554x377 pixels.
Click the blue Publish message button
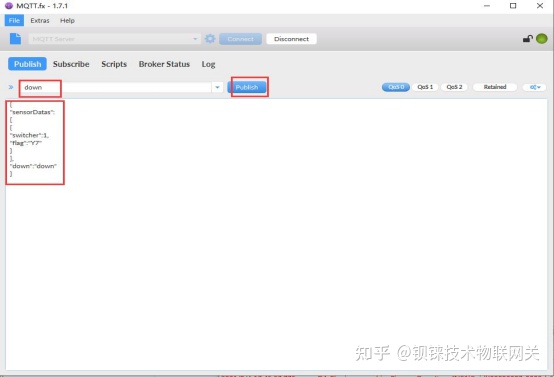pyautogui.click(x=247, y=87)
